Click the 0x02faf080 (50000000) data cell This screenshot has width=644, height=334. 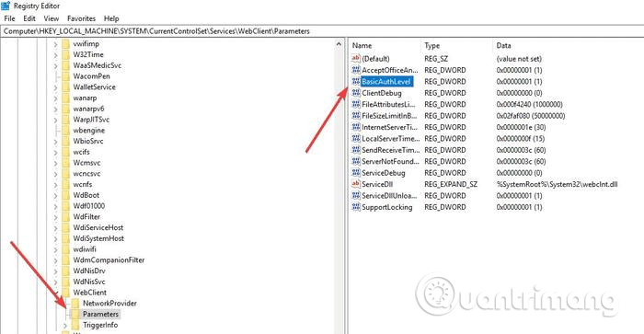point(531,116)
